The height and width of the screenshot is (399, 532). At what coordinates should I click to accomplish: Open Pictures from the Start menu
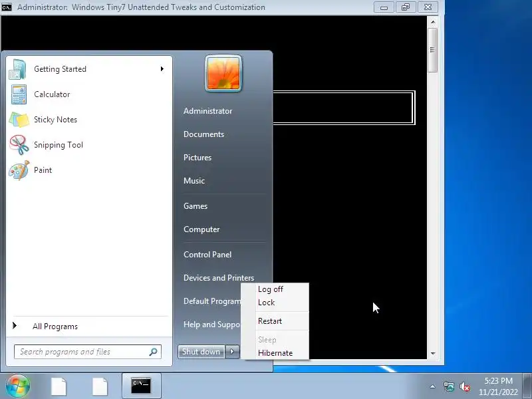(198, 158)
